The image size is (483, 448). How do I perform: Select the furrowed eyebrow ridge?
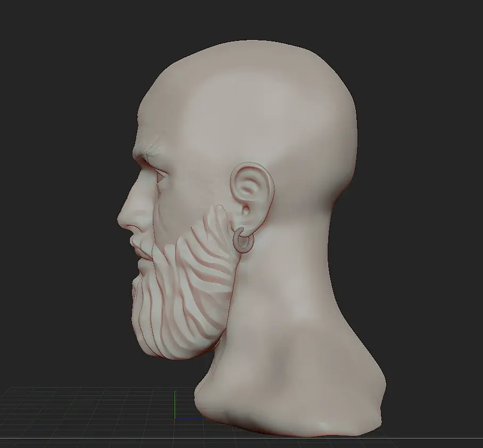(149, 150)
